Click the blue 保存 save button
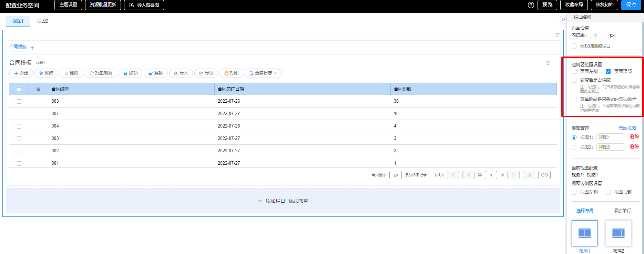644x254 pixels. pyautogui.click(x=631, y=5)
